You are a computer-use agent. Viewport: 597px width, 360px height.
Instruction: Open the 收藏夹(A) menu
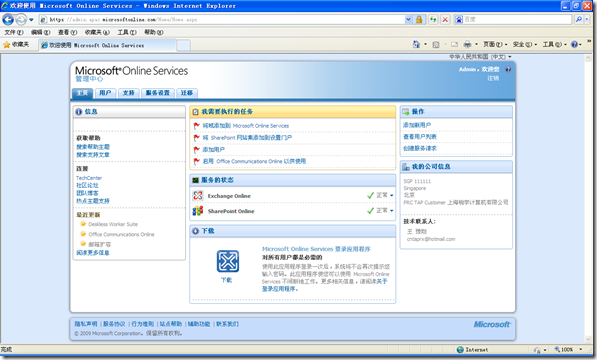coord(97,32)
